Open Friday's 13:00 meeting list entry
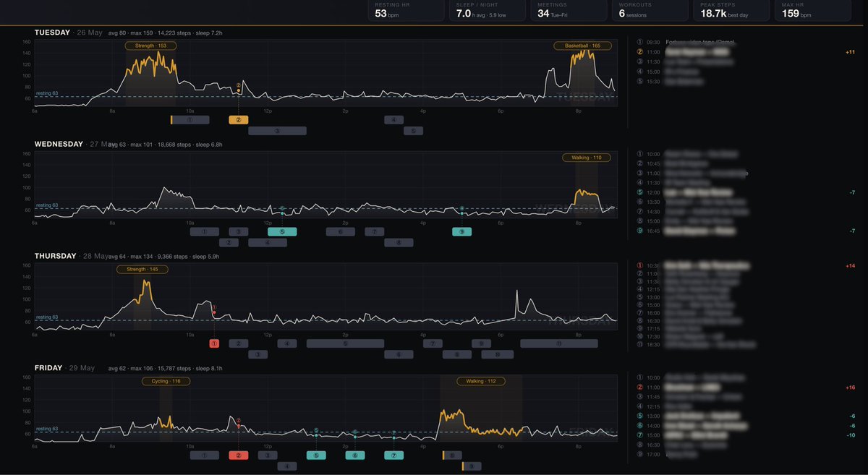This screenshot has height=475, width=868. point(745,416)
